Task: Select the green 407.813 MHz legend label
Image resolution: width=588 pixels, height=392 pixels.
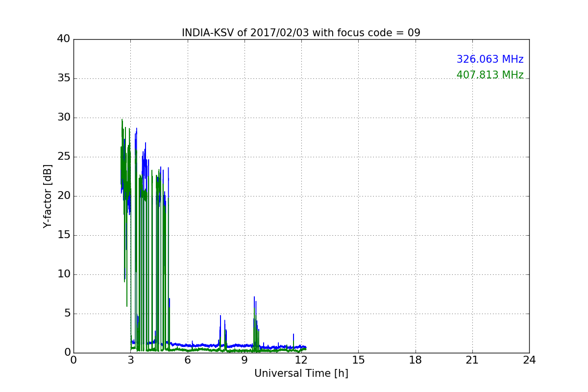Action: (x=490, y=75)
